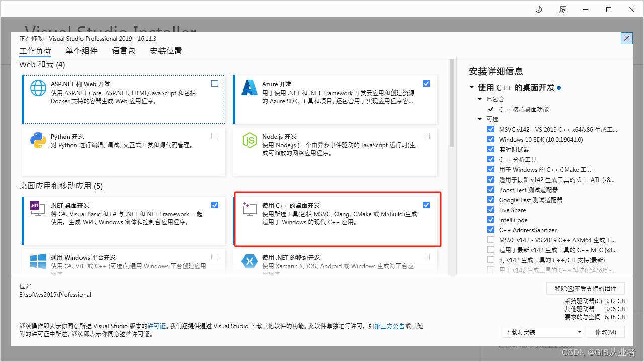Uncheck Boost.Test 测试适配器 option
644x362 pixels.
click(491, 190)
